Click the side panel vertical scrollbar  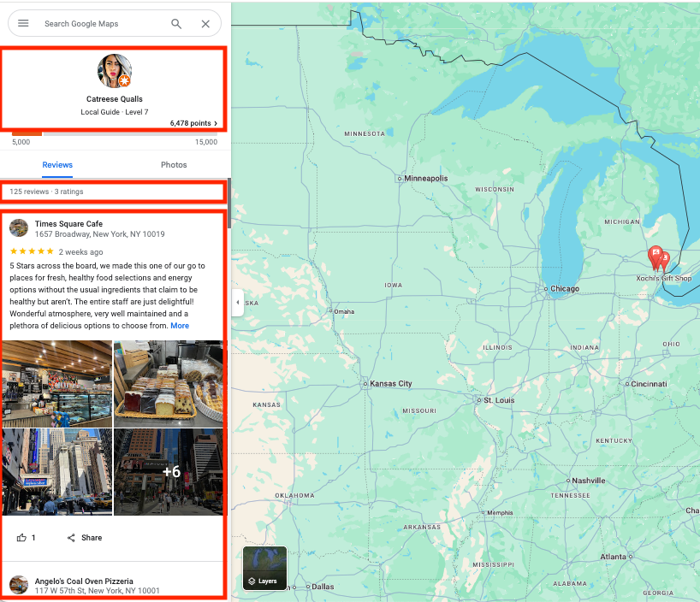click(229, 204)
